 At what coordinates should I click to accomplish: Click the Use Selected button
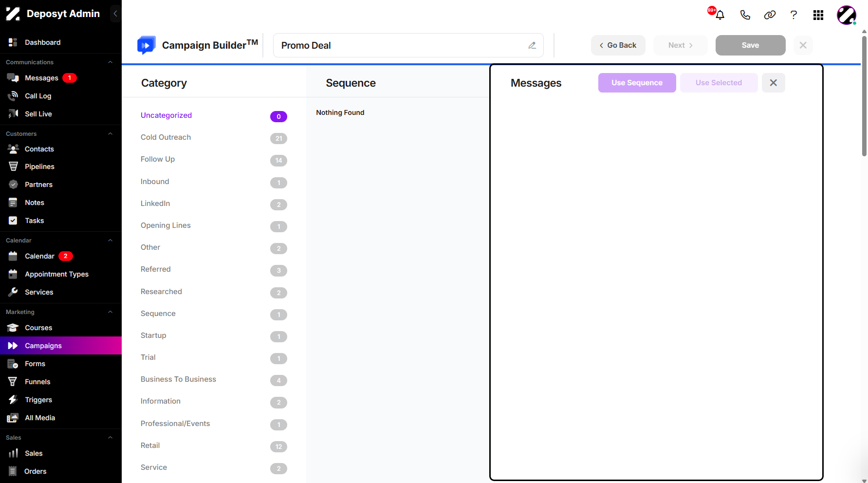[x=719, y=83]
